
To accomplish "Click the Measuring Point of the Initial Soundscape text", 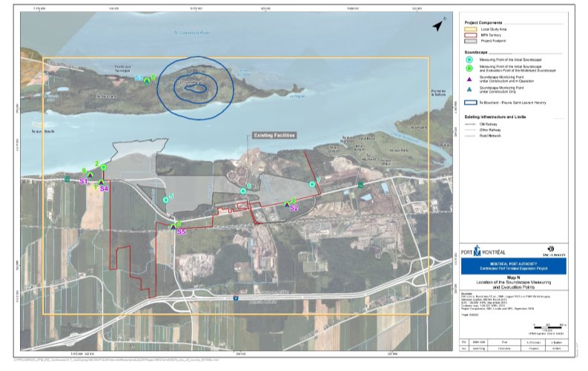I will (x=510, y=59).
